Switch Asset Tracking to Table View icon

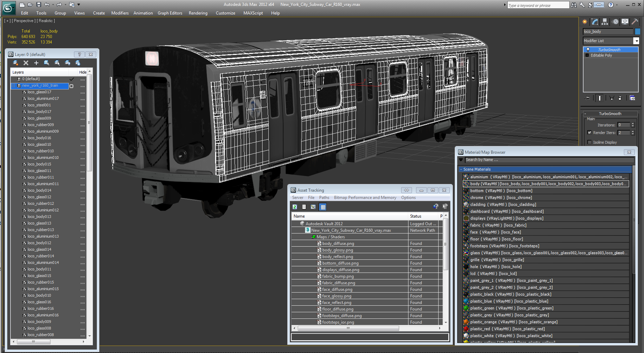pyautogui.click(x=323, y=207)
